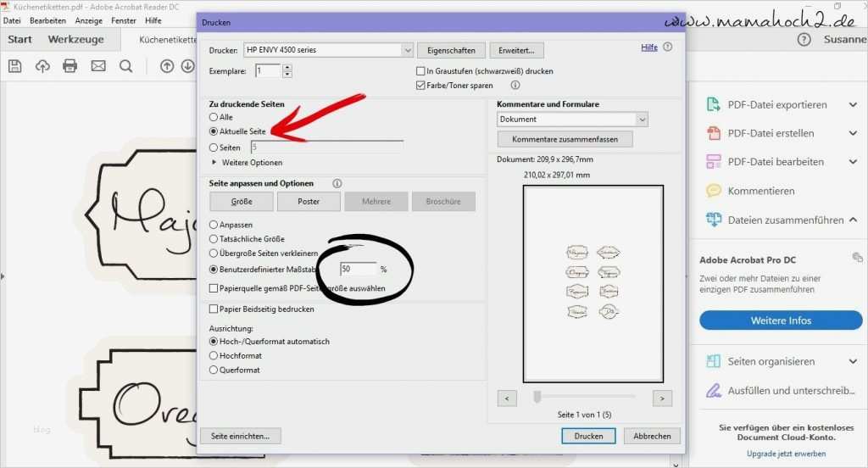
Task: Click Kommentare zusammenfassen button
Action: point(565,139)
